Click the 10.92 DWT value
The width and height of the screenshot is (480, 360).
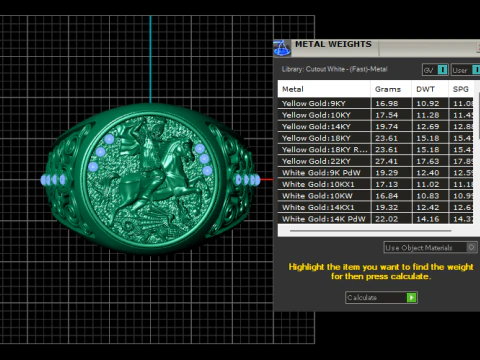click(428, 103)
